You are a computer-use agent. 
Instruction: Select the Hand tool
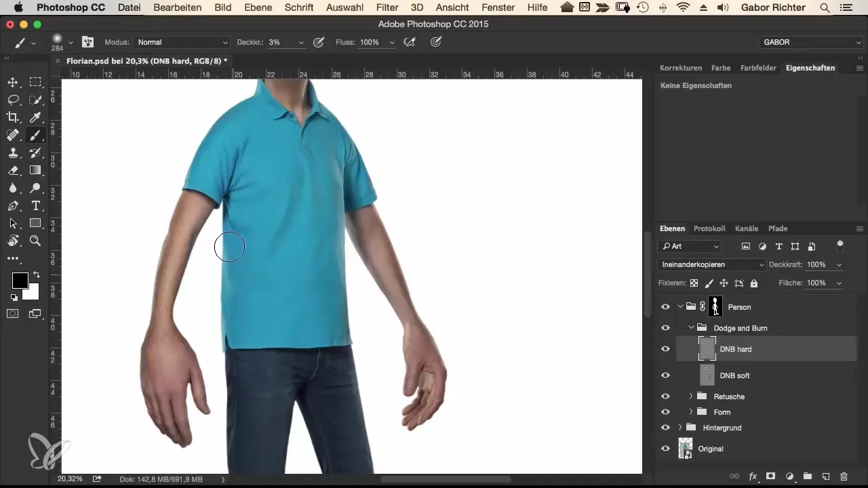pos(13,241)
